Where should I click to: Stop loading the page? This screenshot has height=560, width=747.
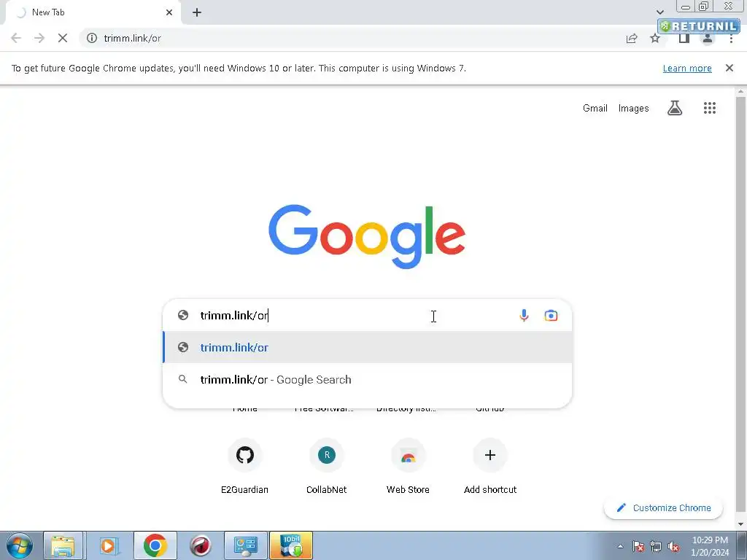click(x=63, y=38)
